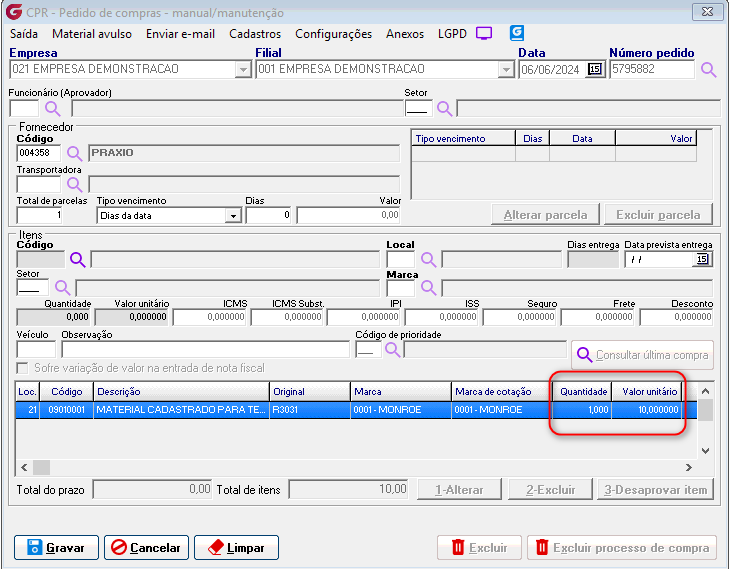Click the Cancelar button
This screenshot has width=730, height=569.
tap(146, 547)
